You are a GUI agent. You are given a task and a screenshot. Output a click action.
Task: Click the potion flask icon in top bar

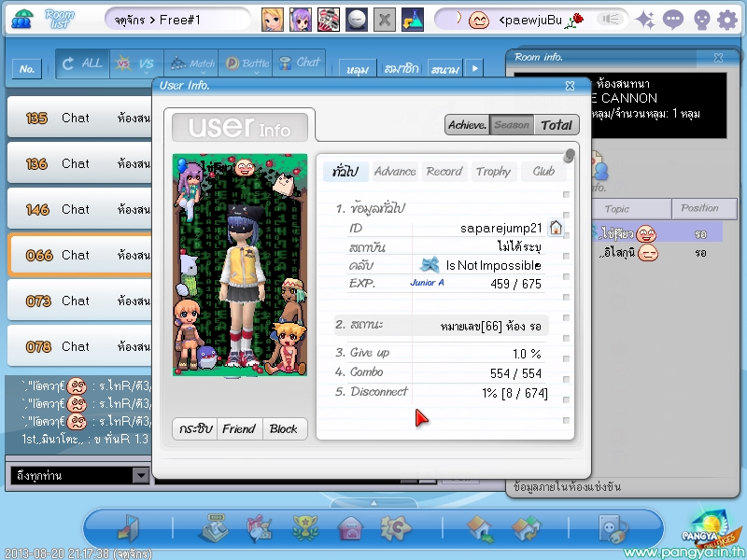point(413,20)
